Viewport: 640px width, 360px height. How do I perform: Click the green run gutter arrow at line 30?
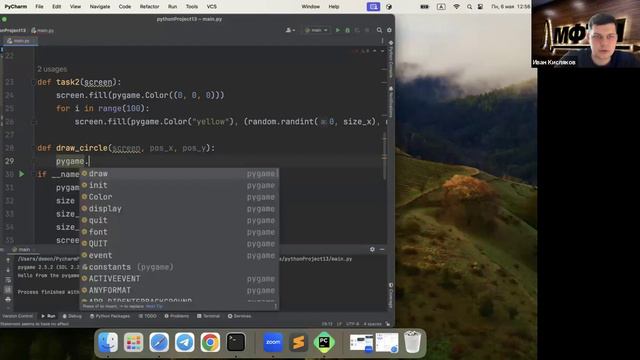click(22, 174)
